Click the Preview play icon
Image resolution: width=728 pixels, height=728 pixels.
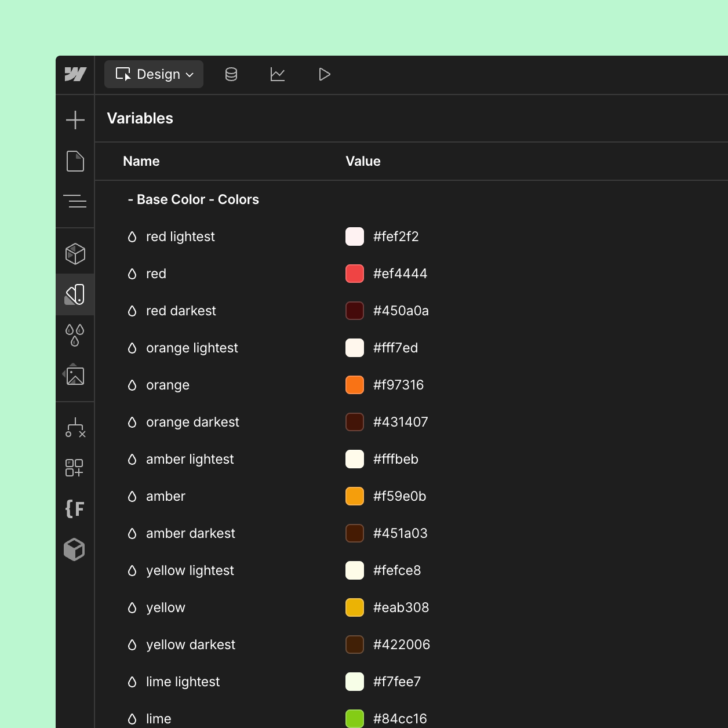click(x=325, y=74)
